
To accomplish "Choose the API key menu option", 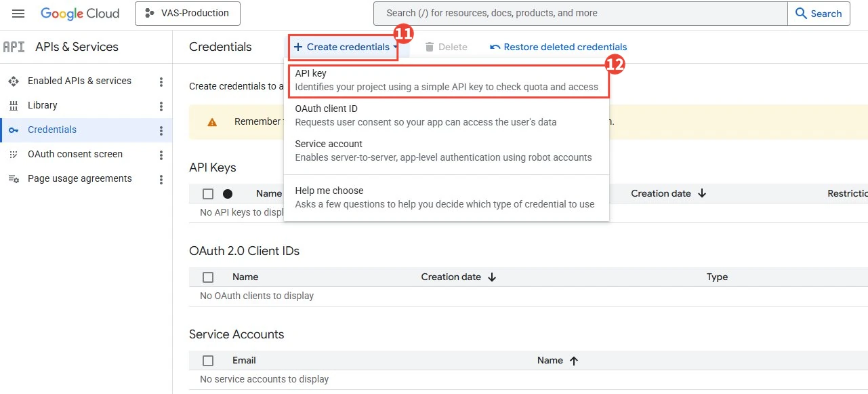I will (447, 80).
